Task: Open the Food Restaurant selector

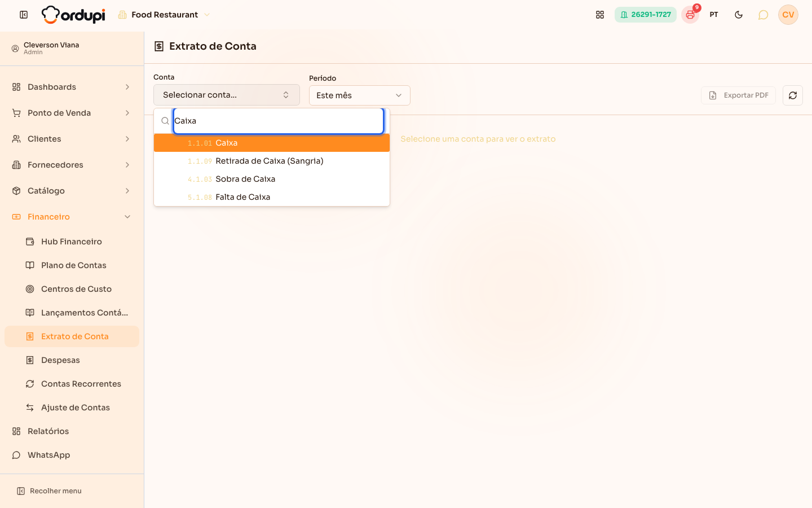Action: click(x=164, y=15)
